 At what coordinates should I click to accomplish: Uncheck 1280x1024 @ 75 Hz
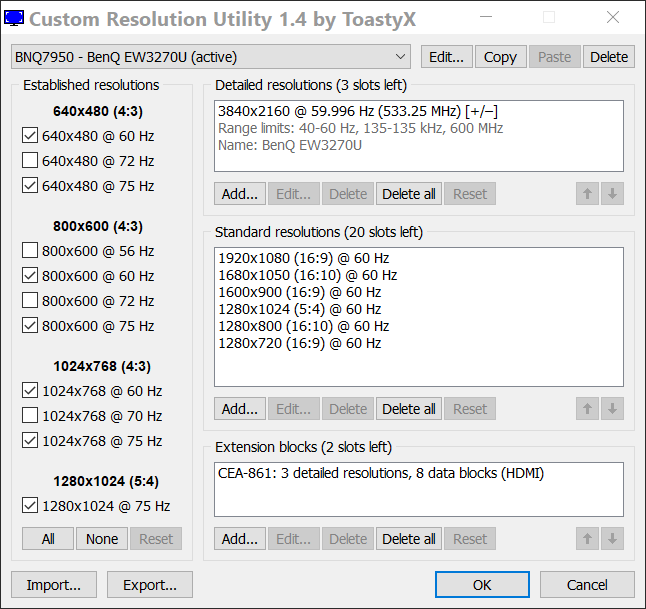pos(30,506)
